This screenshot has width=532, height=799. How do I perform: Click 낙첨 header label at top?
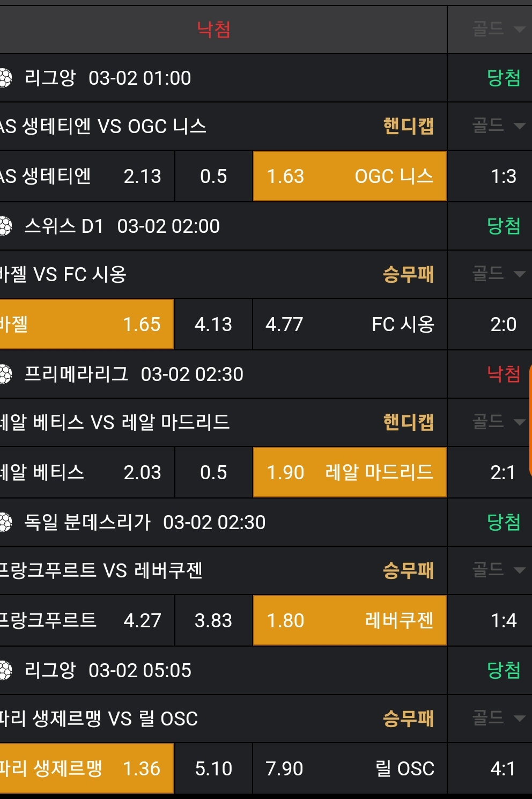pos(213,29)
